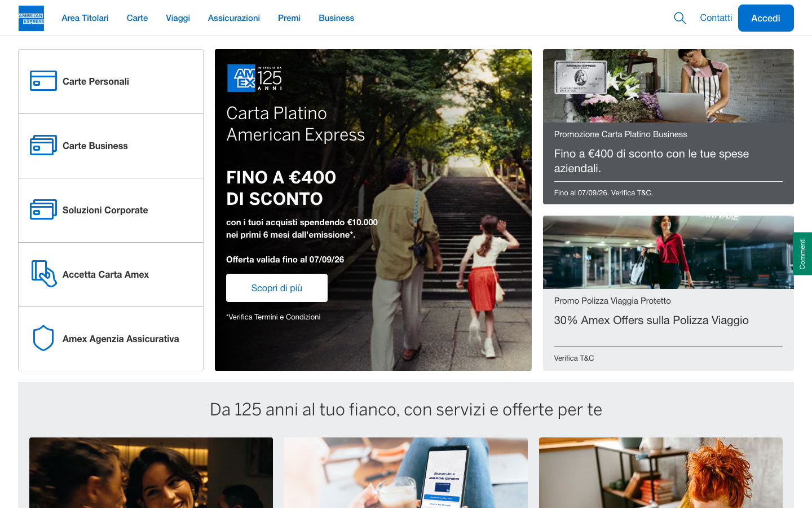Open the Viaggi menu
Screen dimensions: 812x508
pos(178,18)
